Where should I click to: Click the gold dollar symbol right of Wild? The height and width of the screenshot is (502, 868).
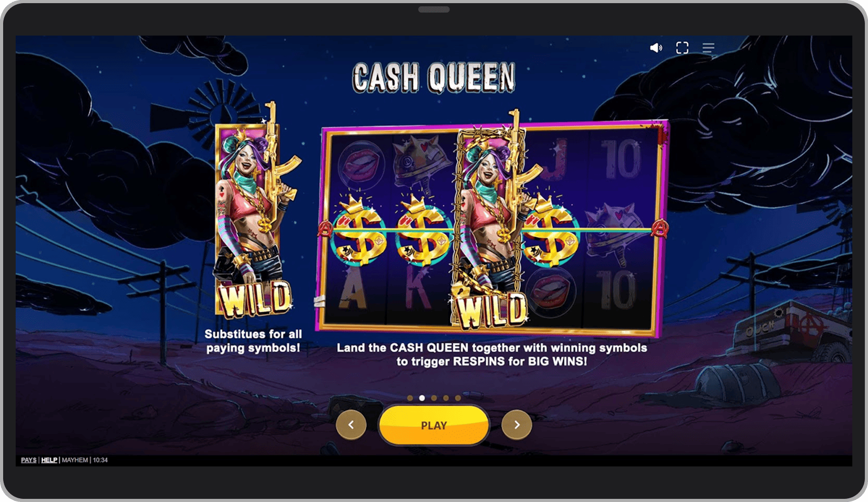(x=550, y=230)
